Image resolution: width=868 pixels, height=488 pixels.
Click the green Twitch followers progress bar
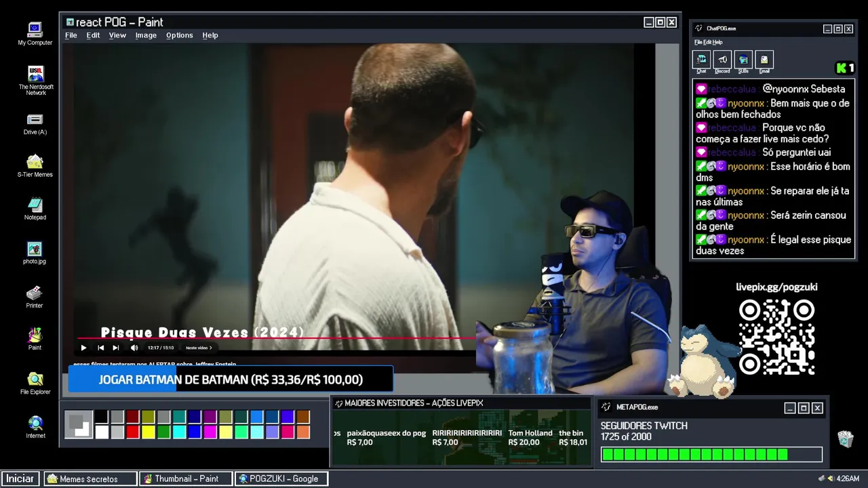pyautogui.click(x=711, y=454)
